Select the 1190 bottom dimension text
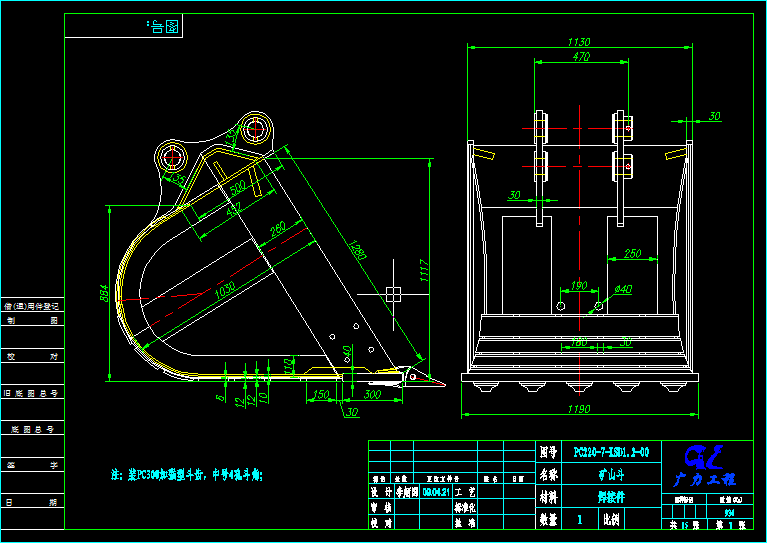Viewport: 767px width, 543px height. click(x=578, y=411)
